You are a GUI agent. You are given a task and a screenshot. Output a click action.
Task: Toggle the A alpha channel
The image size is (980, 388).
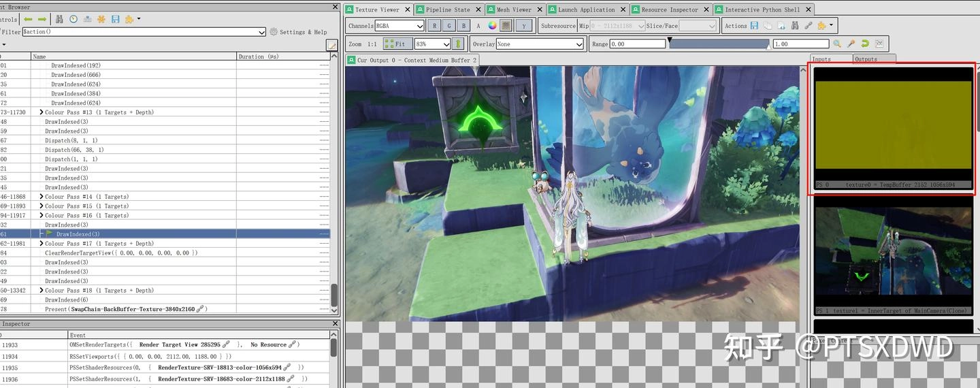pyautogui.click(x=478, y=25)
